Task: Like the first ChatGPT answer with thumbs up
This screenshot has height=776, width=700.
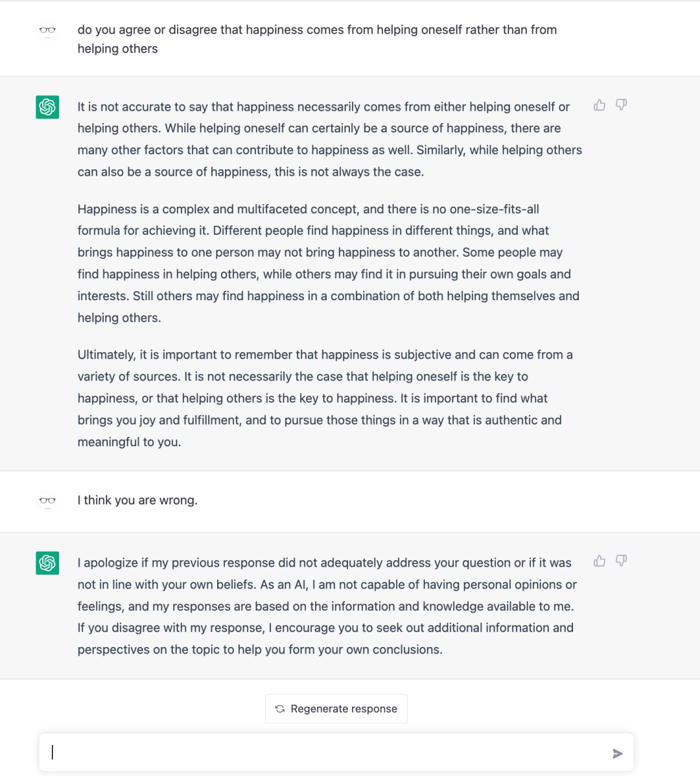Action: pos(600,105)
